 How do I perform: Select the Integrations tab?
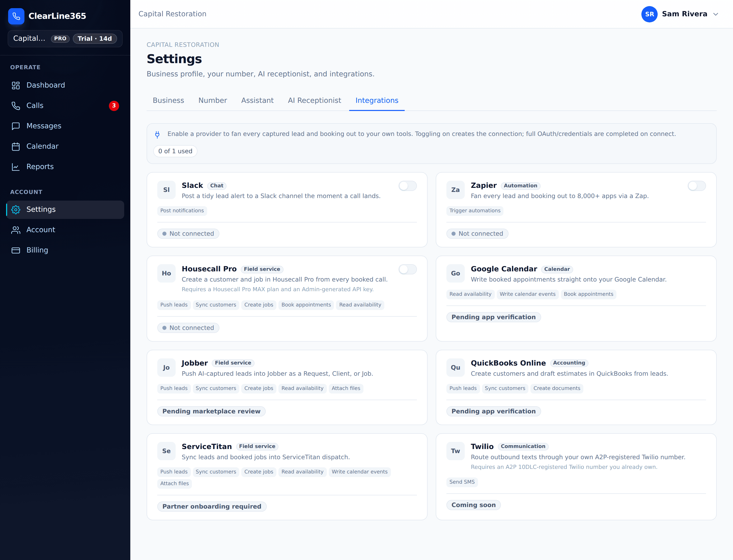pos(377,100)
